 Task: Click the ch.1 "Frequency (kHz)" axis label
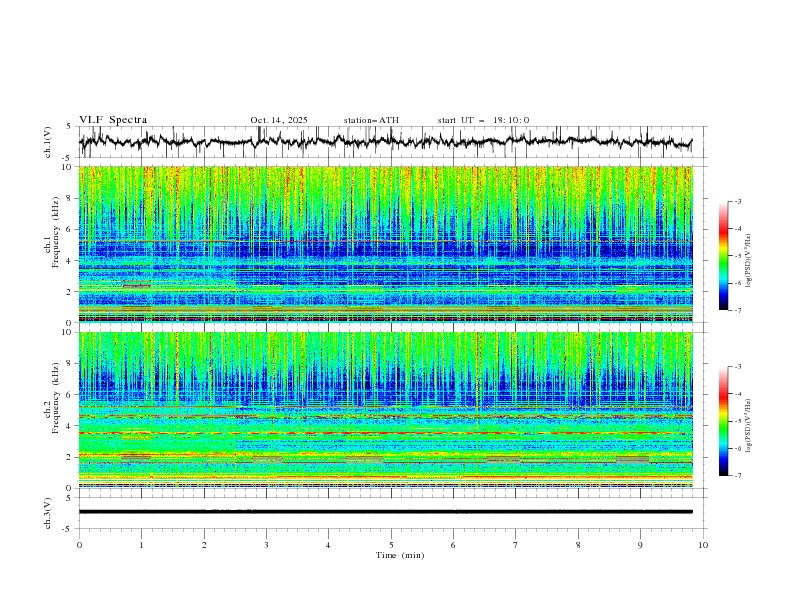(x=56, y=232)
